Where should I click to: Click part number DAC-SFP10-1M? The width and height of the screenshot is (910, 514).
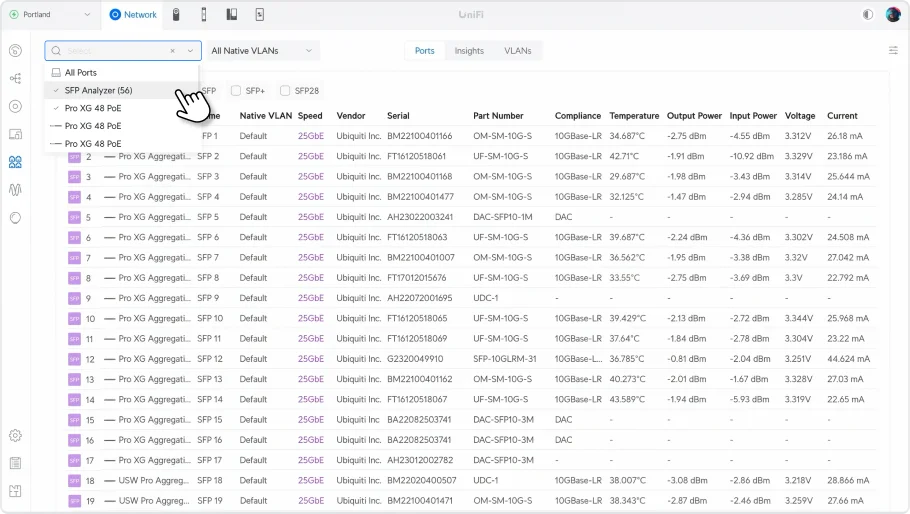pyautogui.click(x=503, y=217)
